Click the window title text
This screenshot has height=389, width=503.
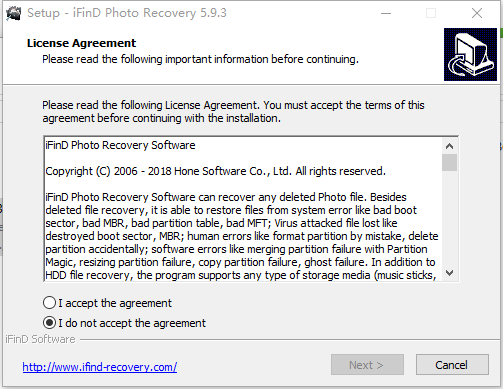[127, 13]
